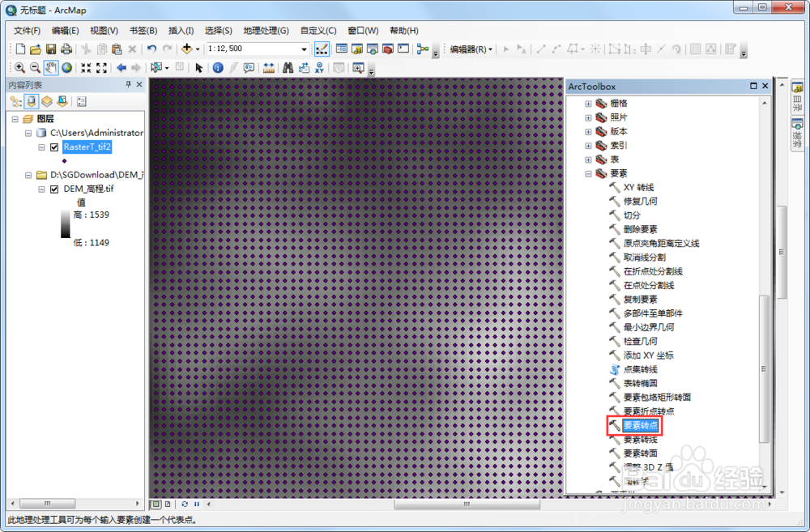810x532 pixels.
Task: Click List By Source icon
Action: [31, 101]
